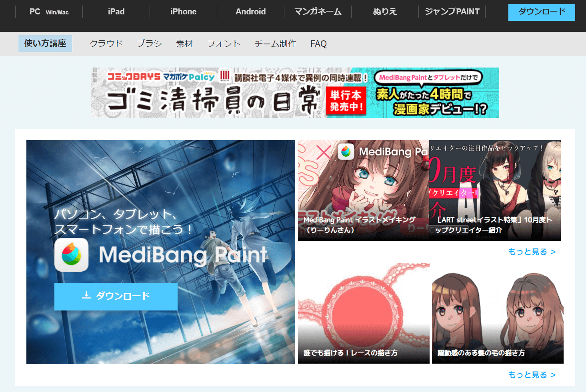Select the 使い方講座 tab
This screenshot has height=392, width=586.
[45, 44]
